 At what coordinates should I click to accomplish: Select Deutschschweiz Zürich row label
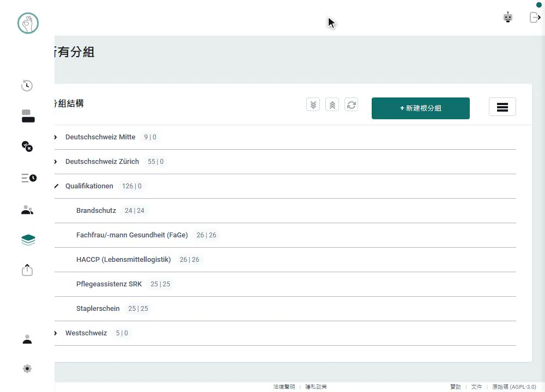pos(102,162)
